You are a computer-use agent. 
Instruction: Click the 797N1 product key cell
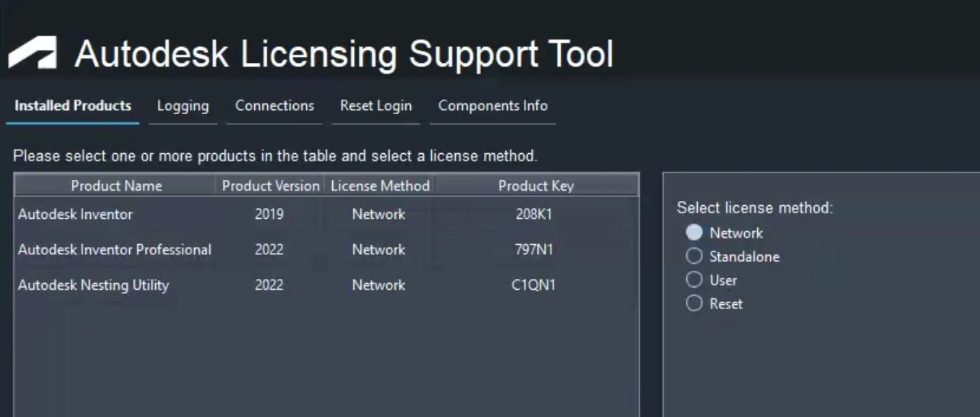pyautogui.click(x=535, y=250)
